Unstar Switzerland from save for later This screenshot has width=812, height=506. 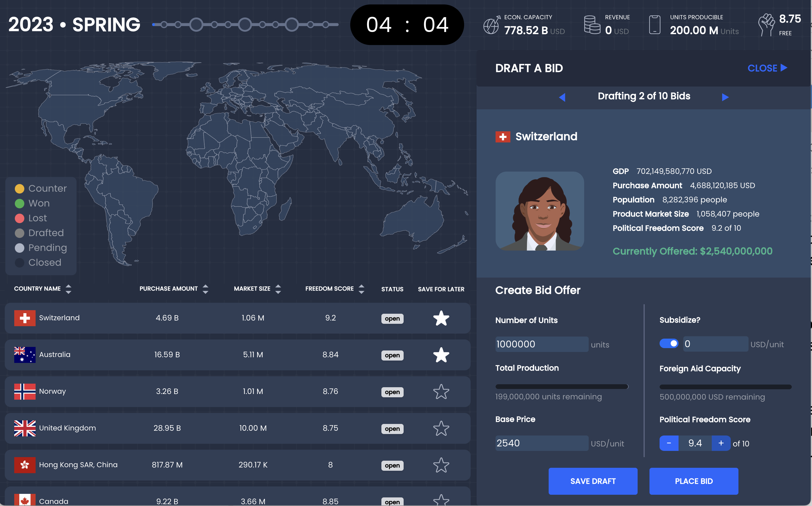coord(442,318)
